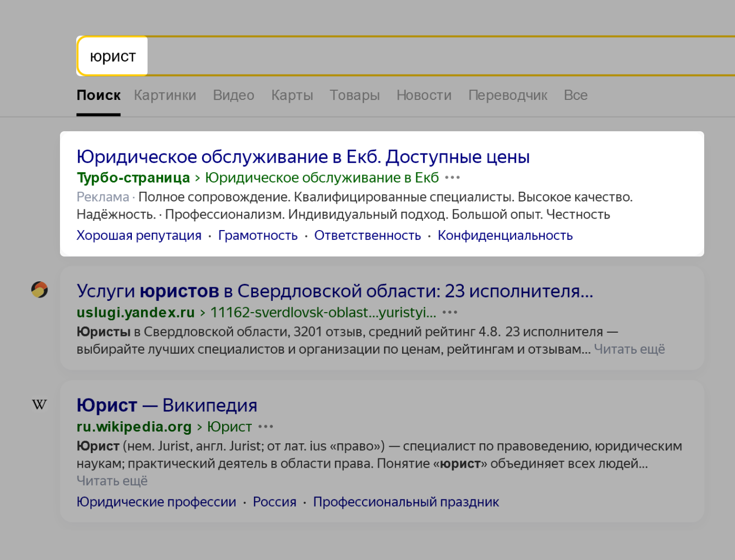
Task: Open the Все tab
Action: pos(575,95)
